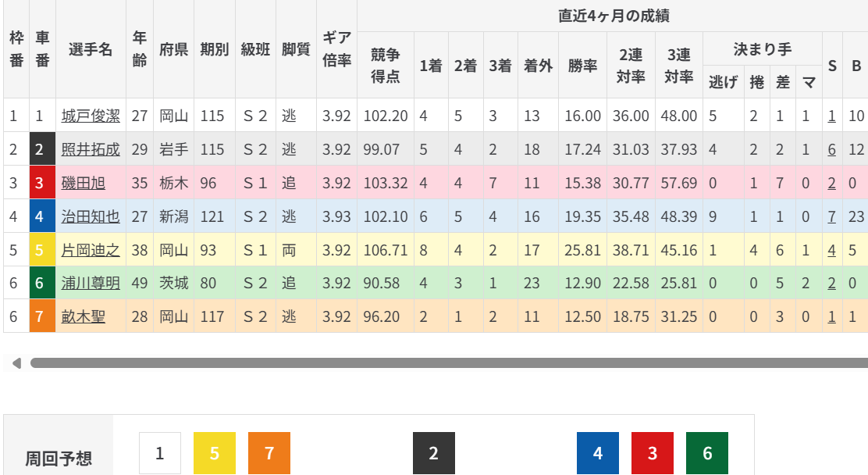Click red number 3 badge in 周回予想
Image resolution: width=868 pixels, height=475 pixels.
[653, 453]
